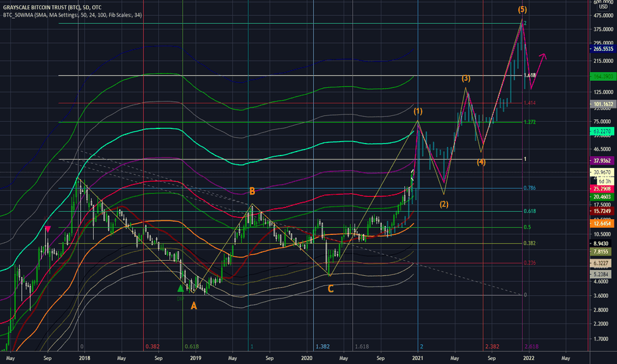Click the 1.382 Fib time zone label
The height and width of the screenshot is (364, 617).
pos(322,347)
